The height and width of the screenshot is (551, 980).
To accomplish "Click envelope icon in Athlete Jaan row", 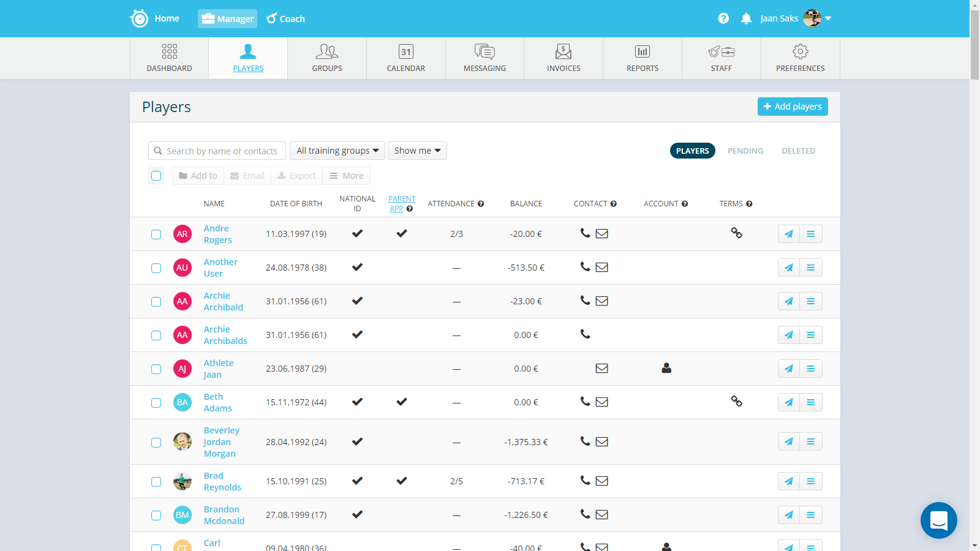I will pos(601,368).
